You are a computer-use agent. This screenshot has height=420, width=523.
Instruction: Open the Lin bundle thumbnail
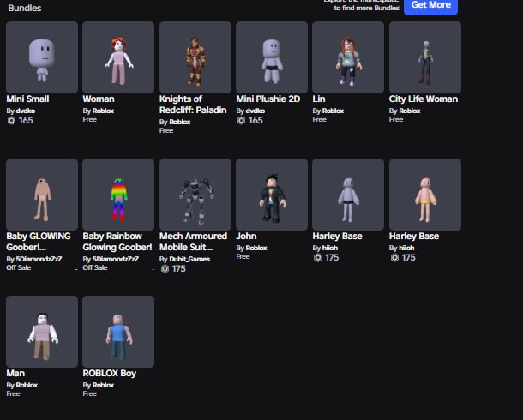[348, 57]
